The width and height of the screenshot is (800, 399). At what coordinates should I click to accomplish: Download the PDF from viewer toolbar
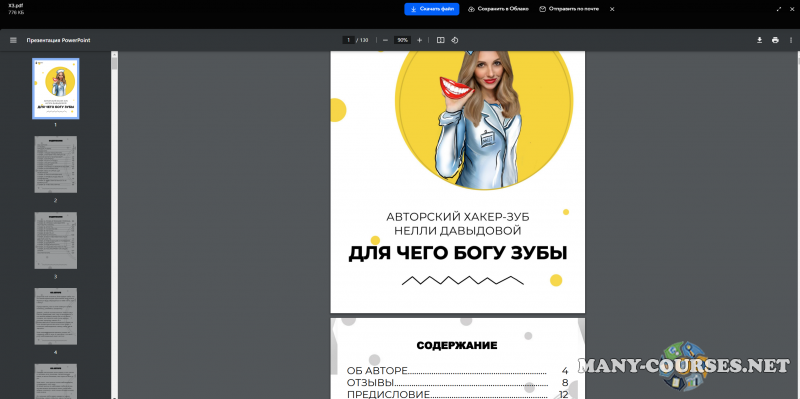coord(759,40)
